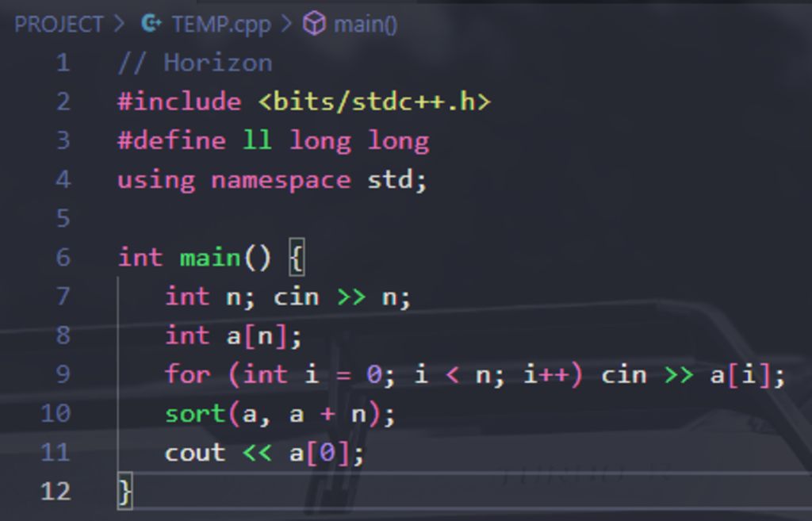Click line number 12 in the gutter

[x=56, y=491]
